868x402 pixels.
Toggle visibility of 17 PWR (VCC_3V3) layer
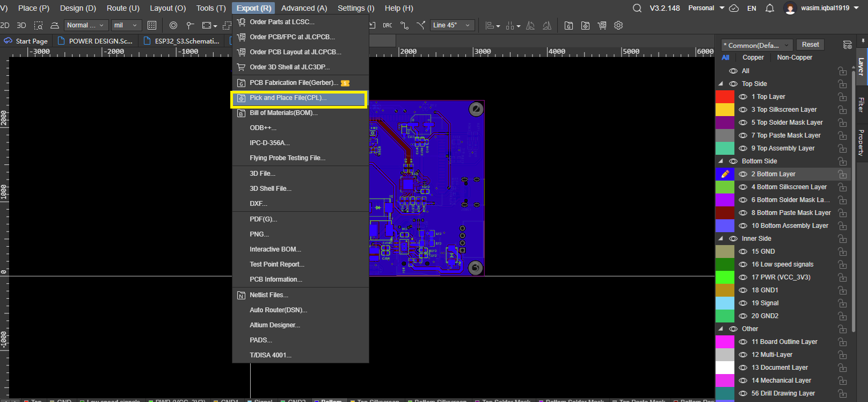pyautogui.click(x=743, y=277)
